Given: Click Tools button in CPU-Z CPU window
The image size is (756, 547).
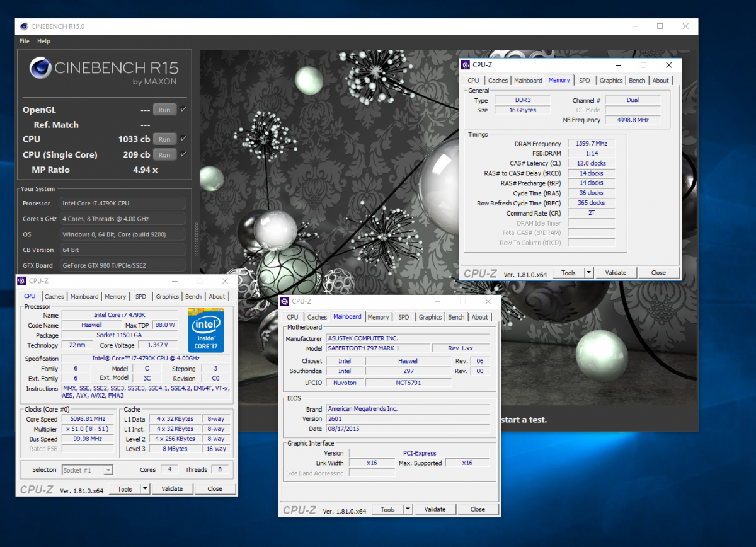Looking at the screenshot, I should pos(125,488).
